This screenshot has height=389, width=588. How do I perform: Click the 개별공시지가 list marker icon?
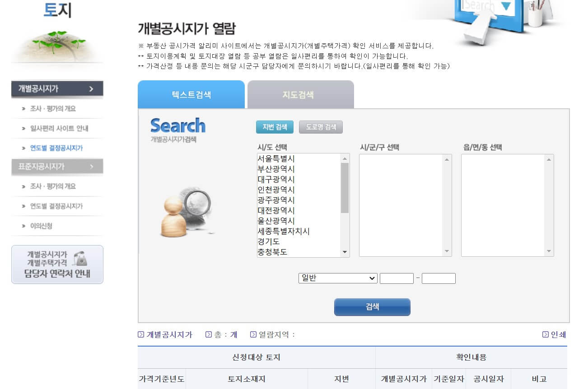coord(140,334)
